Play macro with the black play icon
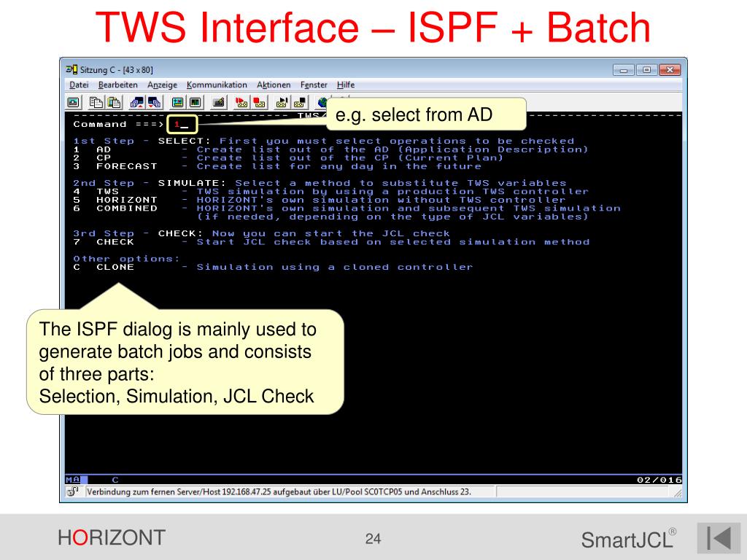This screenshot has width=747, height=560. click(282, 102)
